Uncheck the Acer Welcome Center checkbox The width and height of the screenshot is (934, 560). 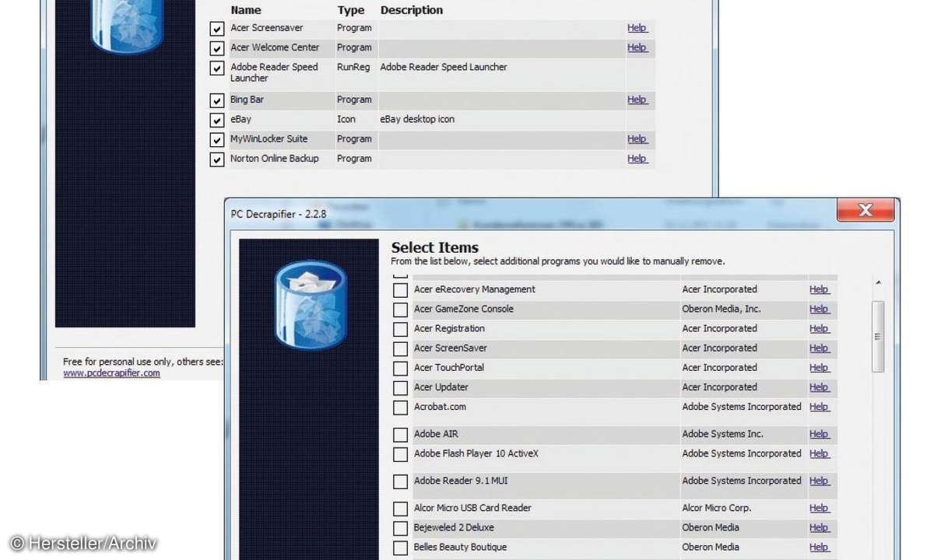[217, 49]
